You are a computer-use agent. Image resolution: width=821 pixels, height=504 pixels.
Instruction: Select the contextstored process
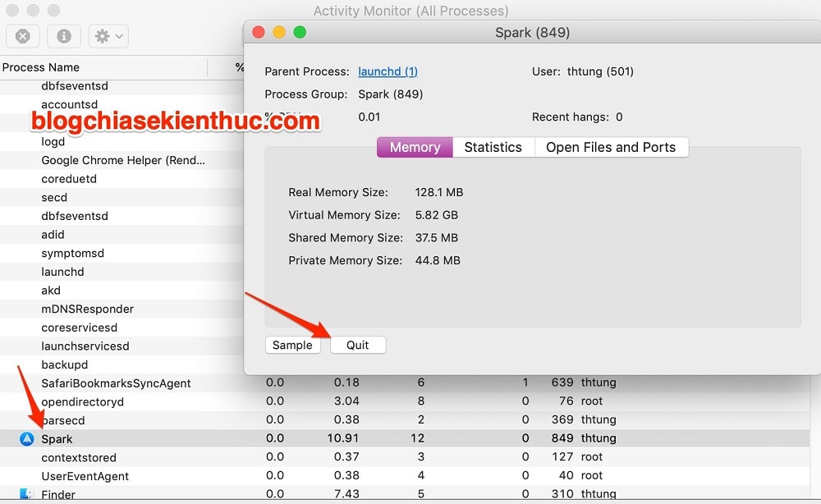[x=79, y=457]
